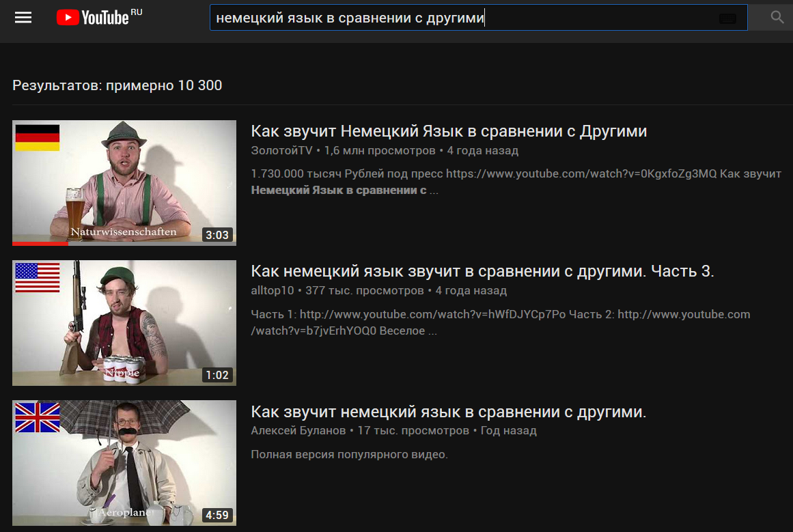Viewport: 793px width, 532px height.
Task: Click 'Год назад' upload date
Action: click(x=508, y=431)
